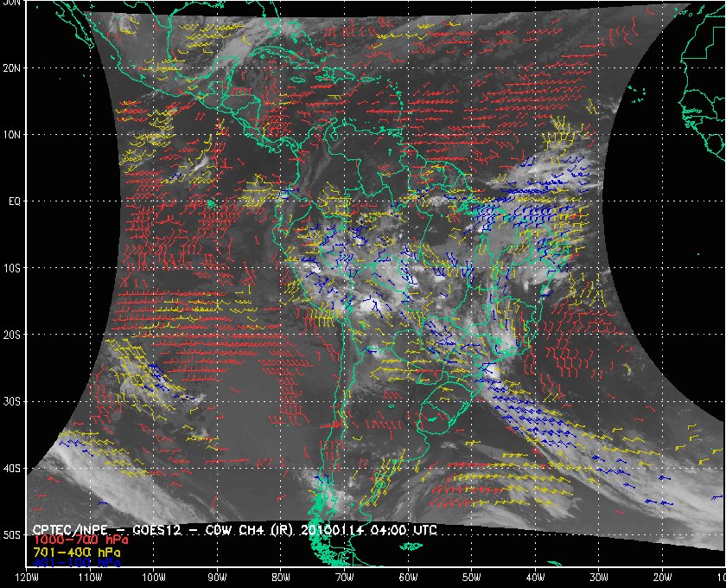726x588 pixels.
Task: Click the blue 401-100 hPa legend entry
Action: click(77, 563)
